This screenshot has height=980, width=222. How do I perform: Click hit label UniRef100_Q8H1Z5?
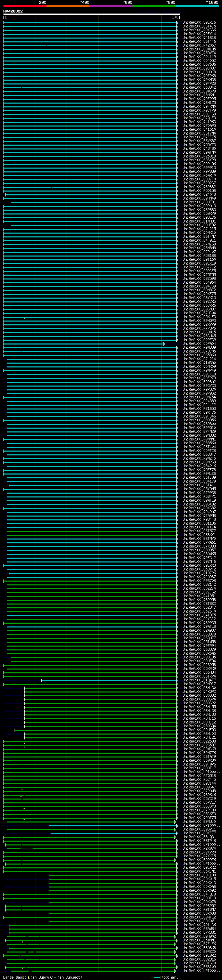[199, 103]
